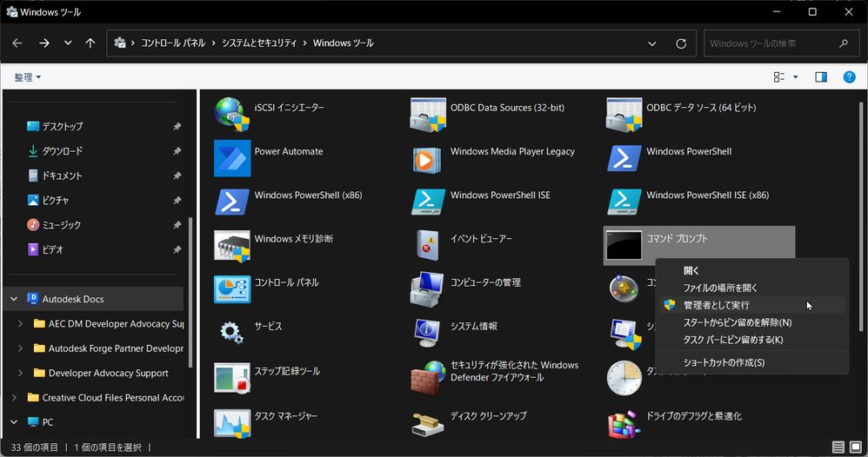Select the Power Automate icon

tap(232, 158)
